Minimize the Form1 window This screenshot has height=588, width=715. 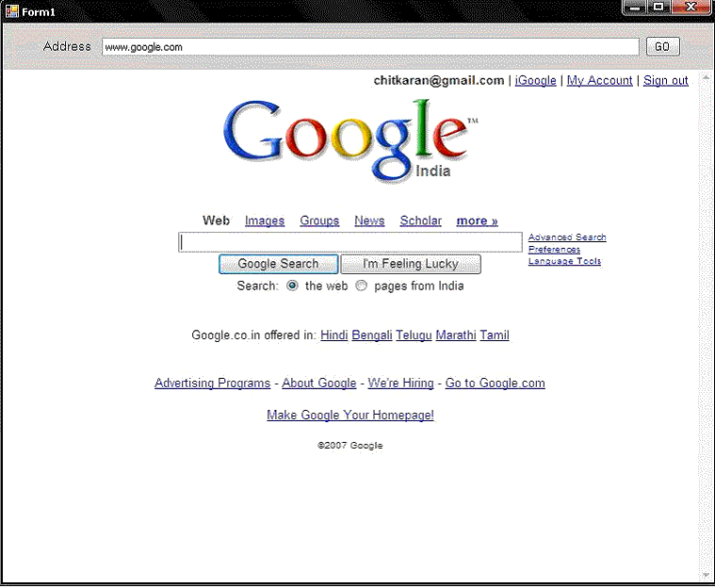point(634,7)
